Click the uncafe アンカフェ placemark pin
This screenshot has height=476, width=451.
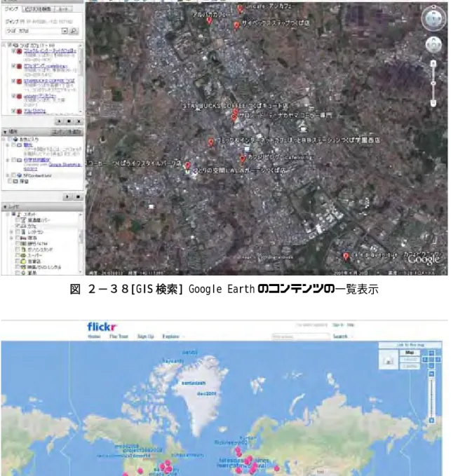click(240, 8)
